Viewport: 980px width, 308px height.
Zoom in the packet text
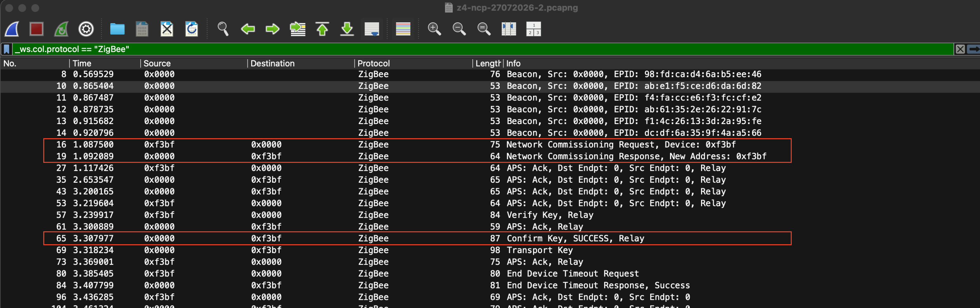coord(434,29)
